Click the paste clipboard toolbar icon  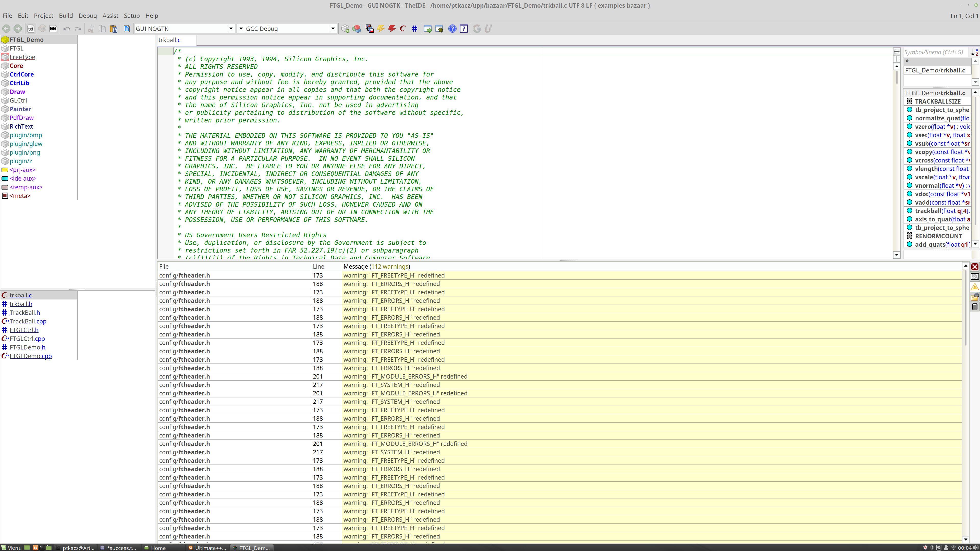pyautogui.click(x=113, y=29)
